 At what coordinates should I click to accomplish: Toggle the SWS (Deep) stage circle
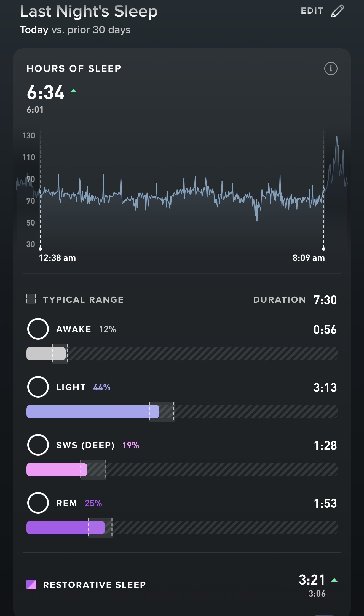(x=38, y=445)
